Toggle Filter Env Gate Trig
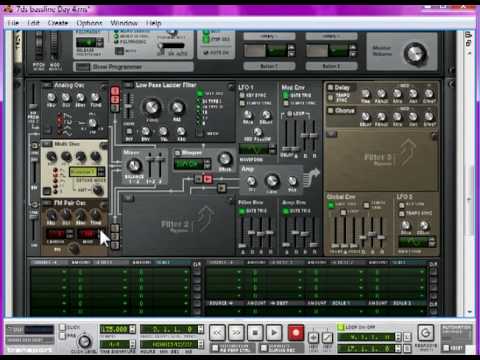Viewport: 480px width, 360px height. [242, 211]
